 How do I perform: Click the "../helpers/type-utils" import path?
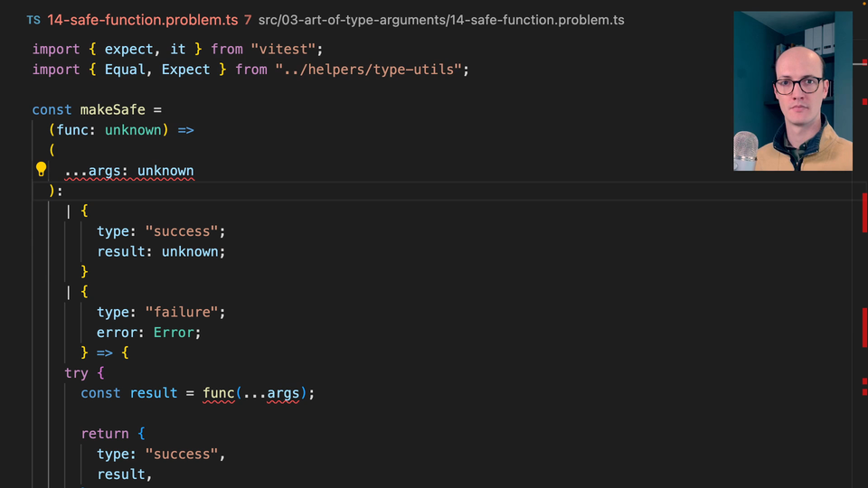pyautogui.click(x=373, y=70)
